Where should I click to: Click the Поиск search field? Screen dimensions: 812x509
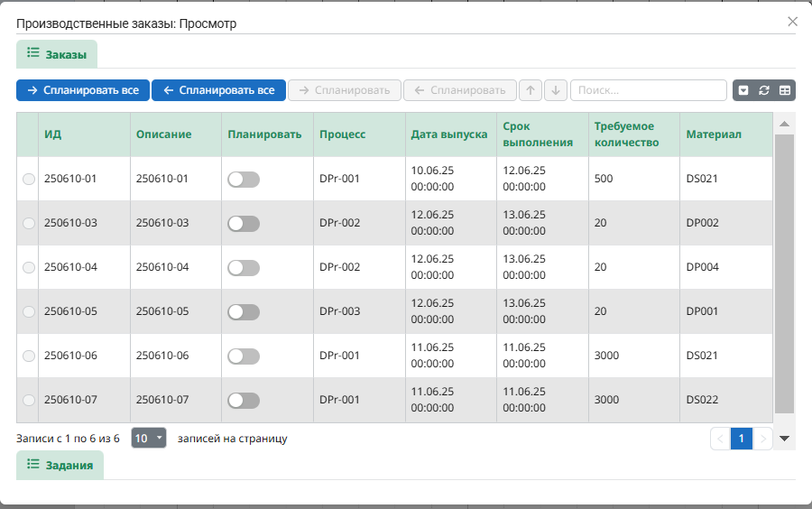648,90
